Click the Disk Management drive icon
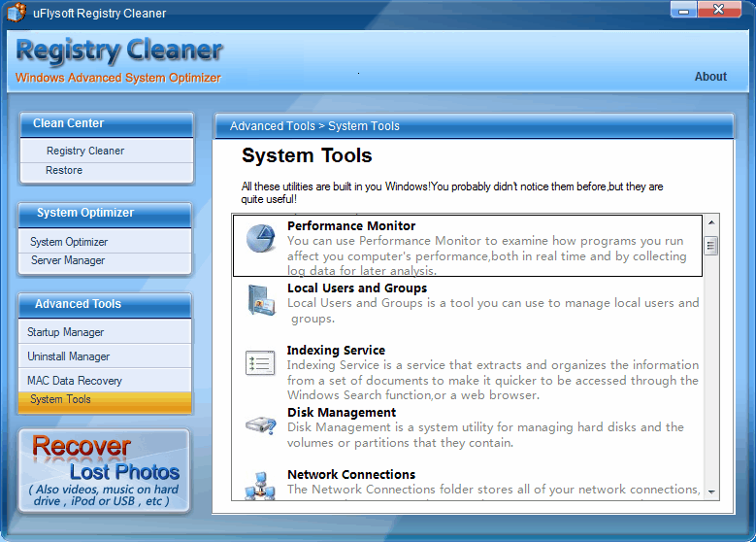This screenshot has height=542, width=756. 260,425
